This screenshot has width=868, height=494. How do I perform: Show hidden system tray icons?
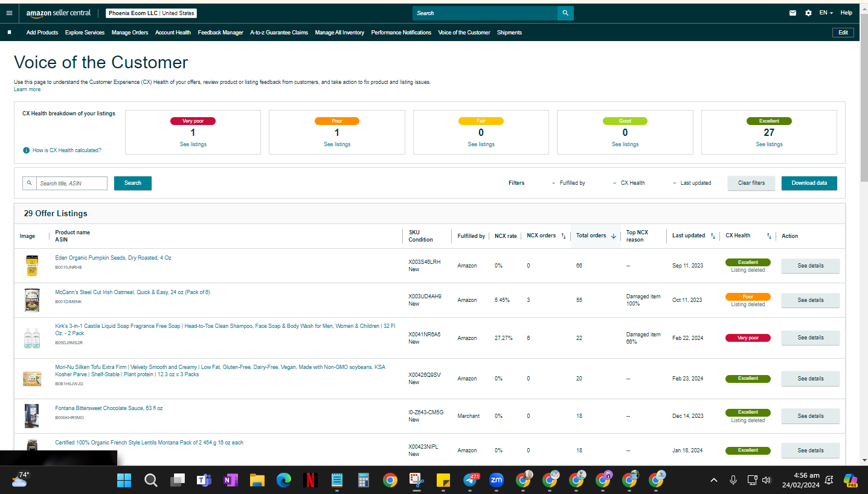pos(714,481)
